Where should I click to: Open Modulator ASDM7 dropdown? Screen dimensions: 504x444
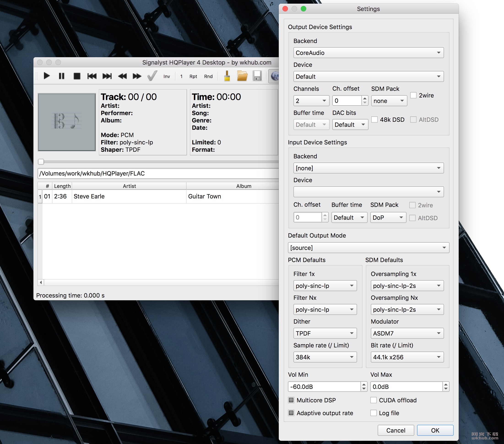point(407,333)
